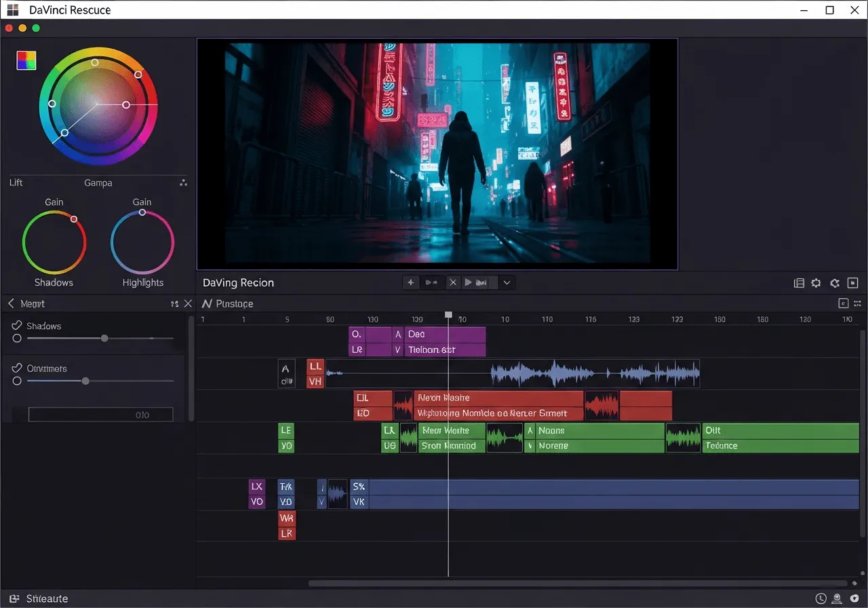Open the dropdown arrow in transport bar
The image size is (868, 608).
pos(507,282)
